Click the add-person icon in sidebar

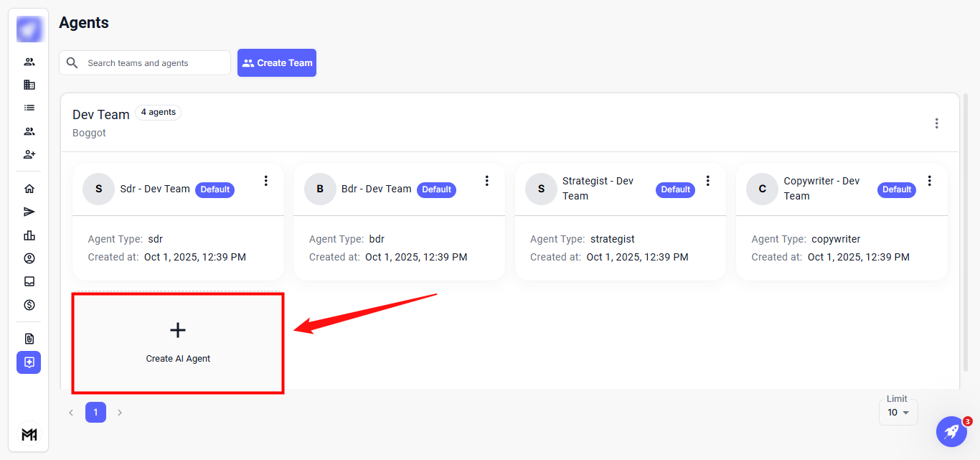[29, 154]
